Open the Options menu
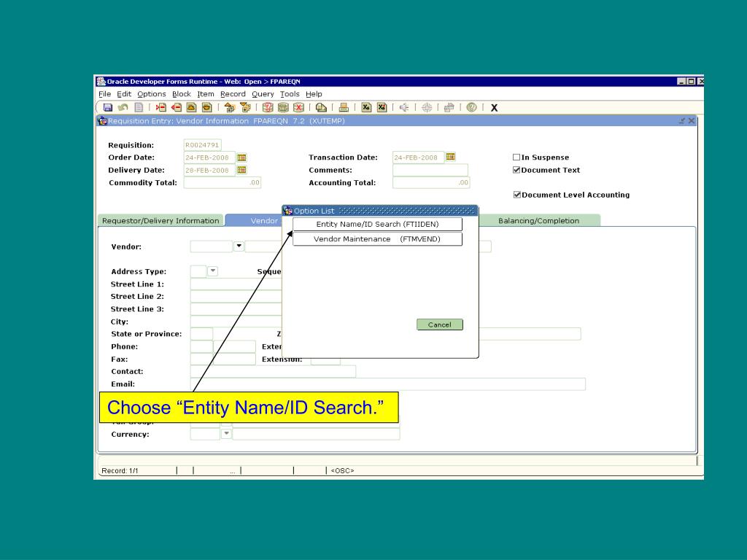 pos(152,94)
